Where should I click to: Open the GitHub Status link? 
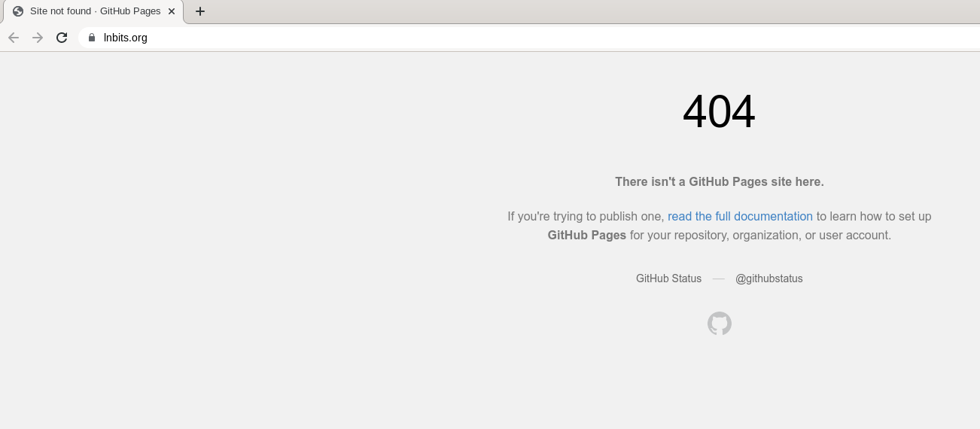[x=668, y=278]
